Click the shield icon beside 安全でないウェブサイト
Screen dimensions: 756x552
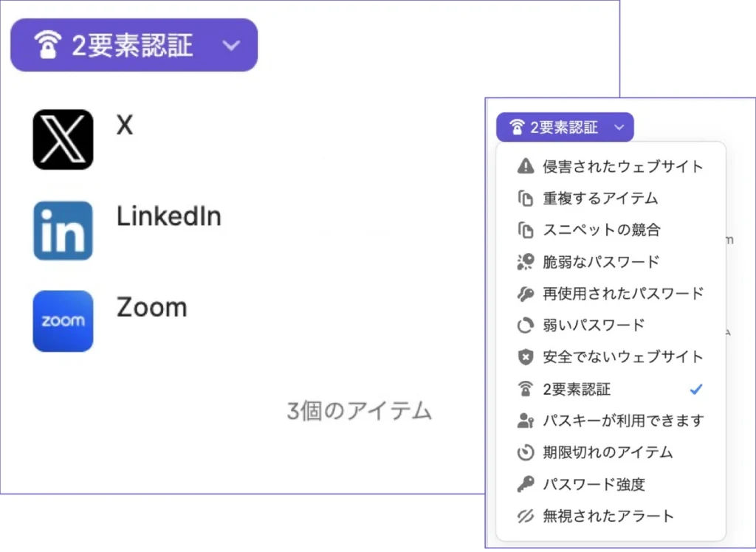point(525,357)
